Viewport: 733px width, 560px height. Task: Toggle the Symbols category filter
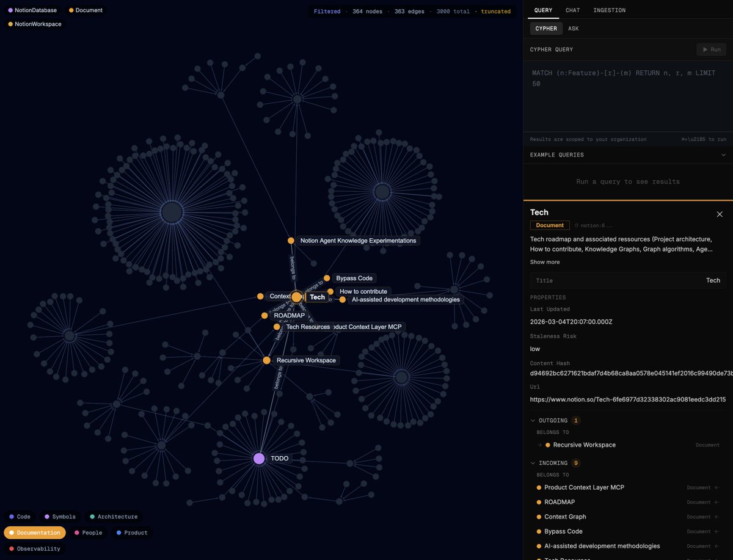point(60,517)
